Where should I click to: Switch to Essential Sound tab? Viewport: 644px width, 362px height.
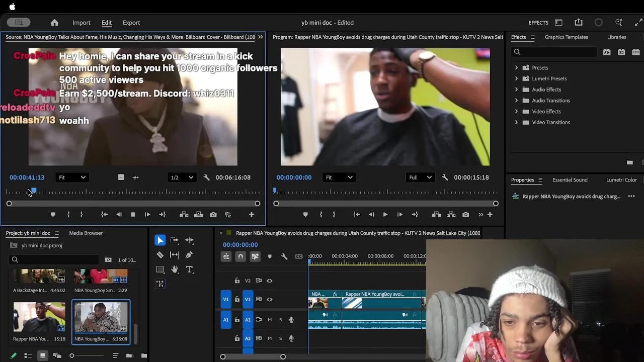click(570, 180)
